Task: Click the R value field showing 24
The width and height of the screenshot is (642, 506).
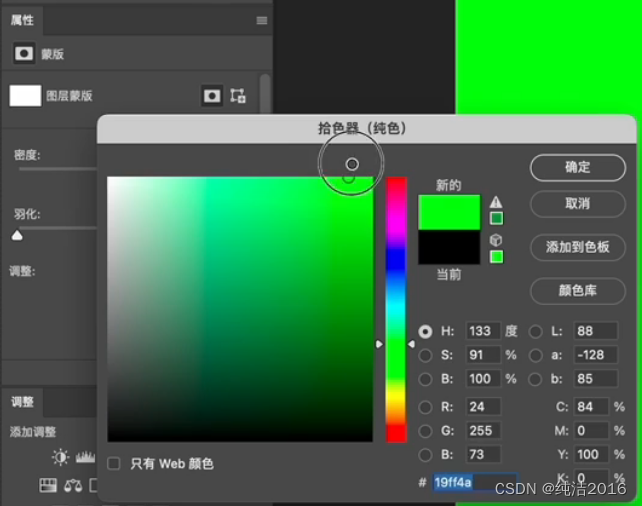Action: coord(483,407)
